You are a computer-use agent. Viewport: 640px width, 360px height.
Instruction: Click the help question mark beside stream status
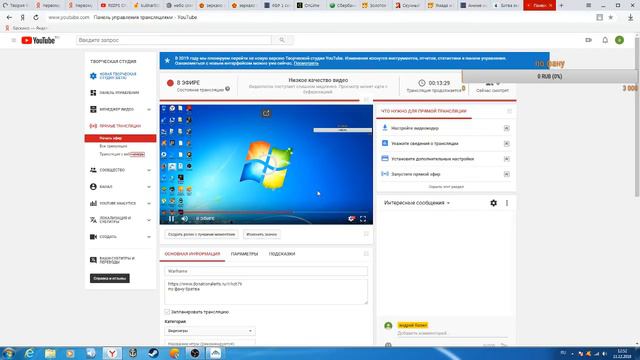point(227,89)
